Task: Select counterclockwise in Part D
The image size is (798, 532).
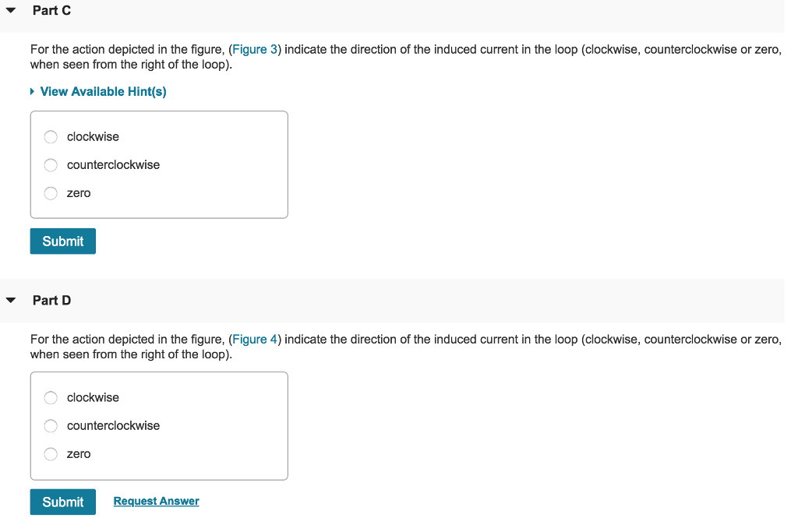Action: [51, 425]
